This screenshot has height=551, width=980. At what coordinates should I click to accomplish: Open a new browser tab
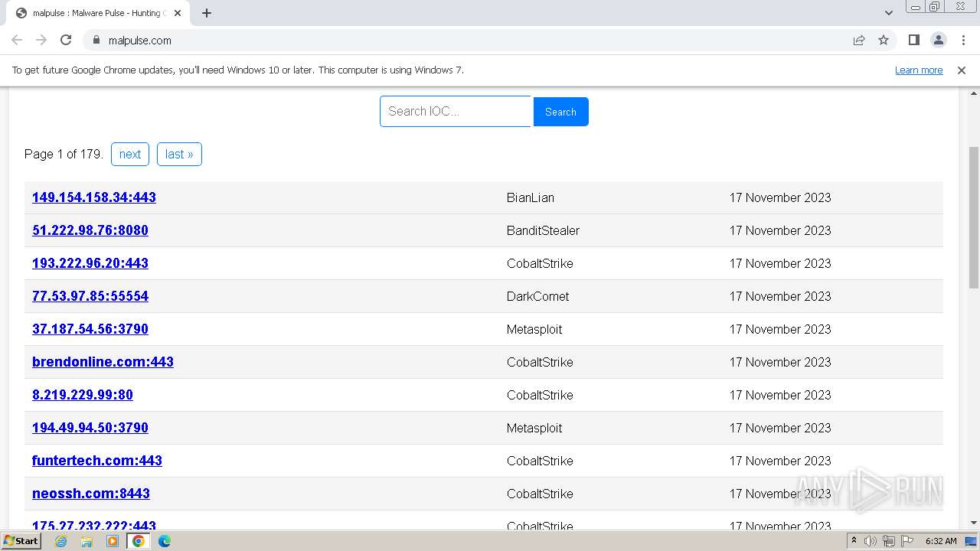pos(207,13)
